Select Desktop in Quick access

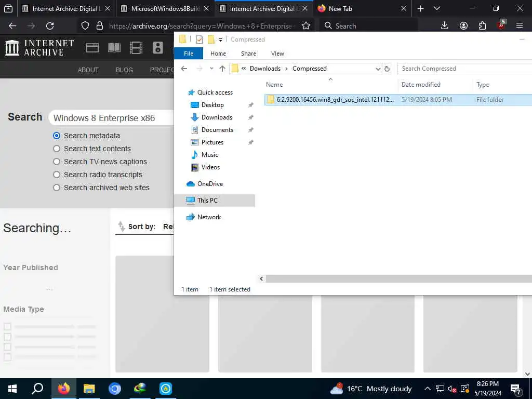click(x=212, y=105)
